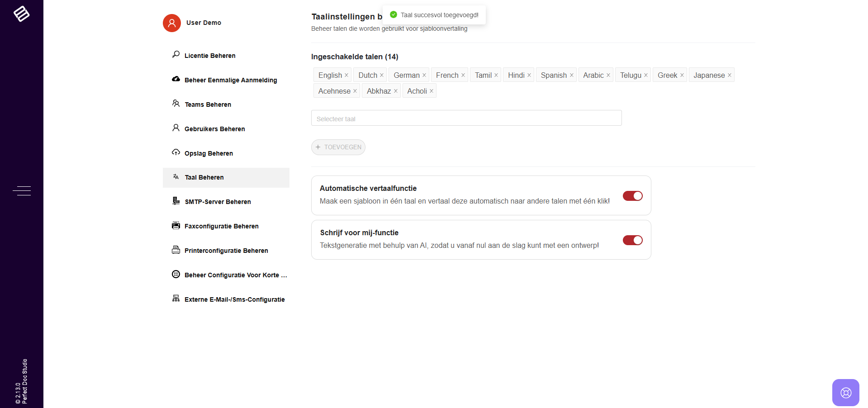Screen dimensions: 868x408
Task: Open Externe E-Mail-/Sms-Configuratie
Action: click(x=234, y=299)
